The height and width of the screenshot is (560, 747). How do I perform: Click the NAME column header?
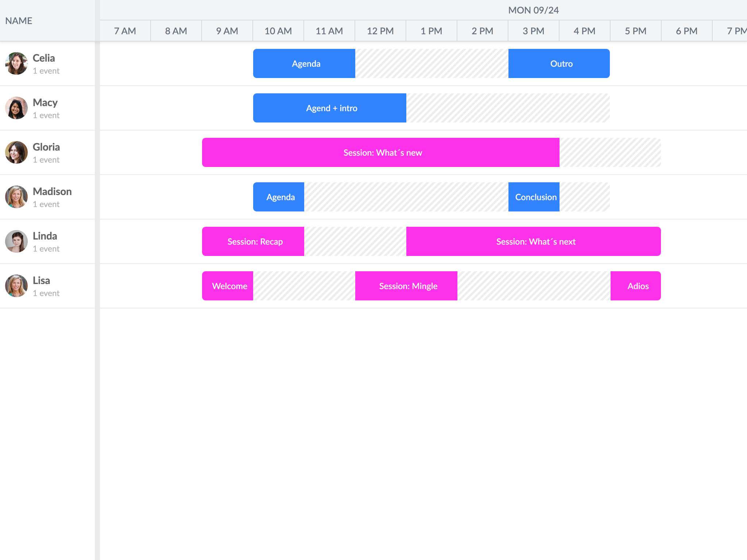[47, 21]
